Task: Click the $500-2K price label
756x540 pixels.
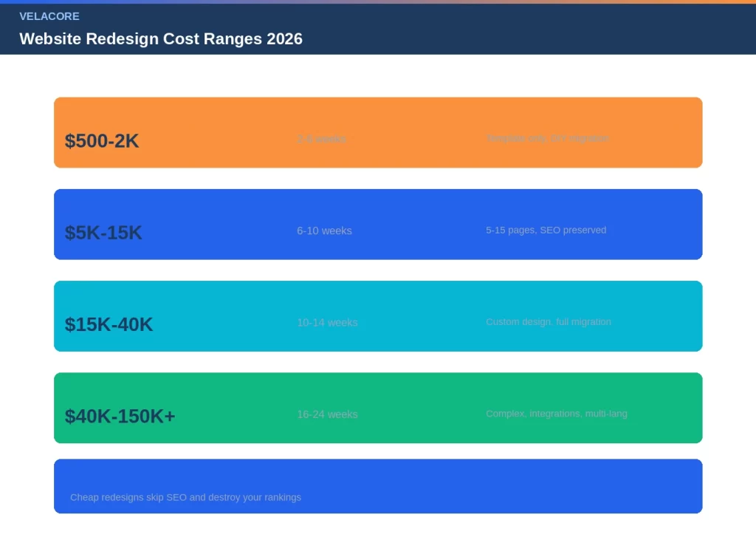Action: [102, 141]
